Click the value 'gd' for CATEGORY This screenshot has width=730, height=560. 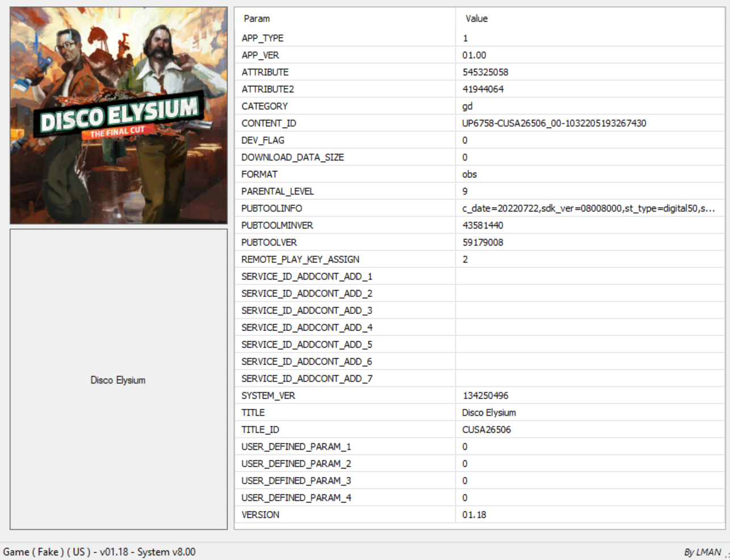pyautogui.click(x=467, y=107)
